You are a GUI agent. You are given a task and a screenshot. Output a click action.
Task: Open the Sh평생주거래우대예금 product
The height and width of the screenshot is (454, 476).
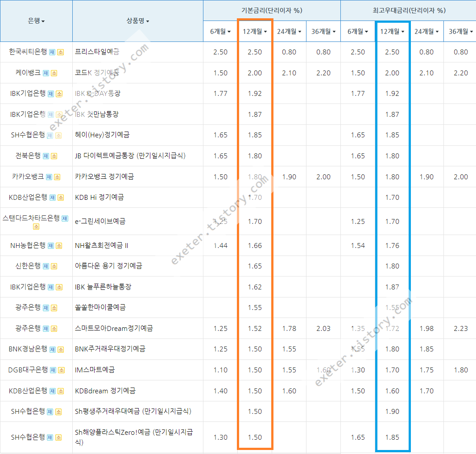point(133,411)
